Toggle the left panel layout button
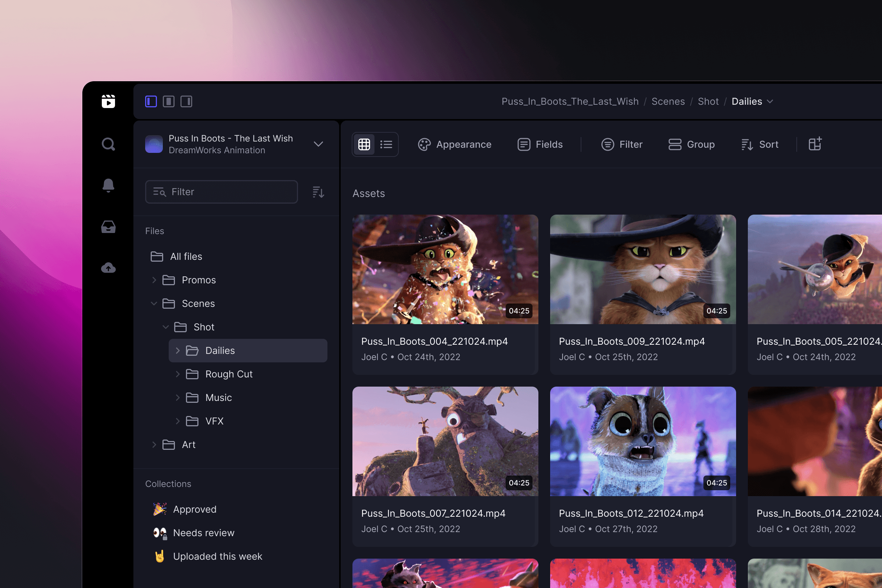 tap(151, 101)
